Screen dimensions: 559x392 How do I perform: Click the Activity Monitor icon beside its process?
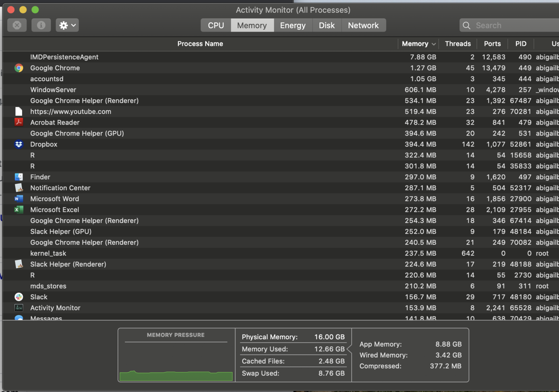[19, 308]
